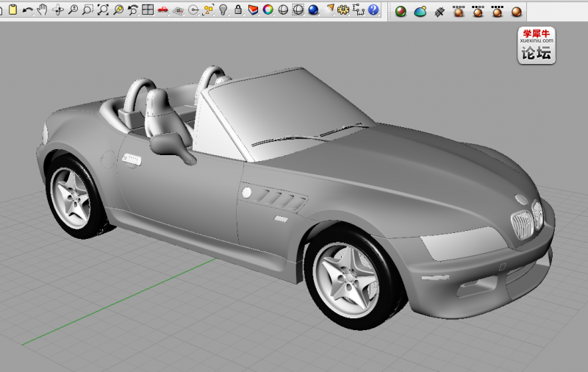Click bronze sphere with four empty squares
588x372 pixels.
459,12
